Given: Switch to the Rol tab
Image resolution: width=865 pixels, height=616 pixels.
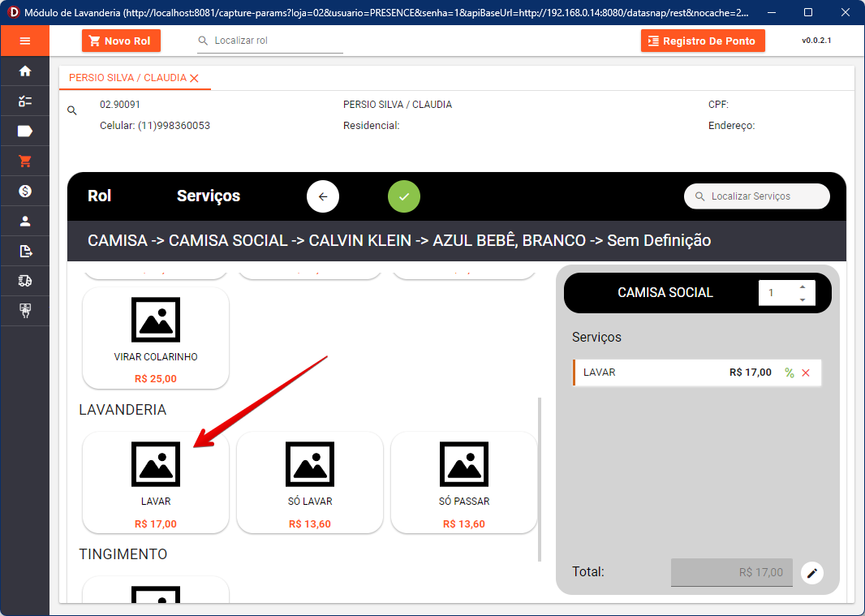Looking at the screenshot, I should (x=99, y=196).
